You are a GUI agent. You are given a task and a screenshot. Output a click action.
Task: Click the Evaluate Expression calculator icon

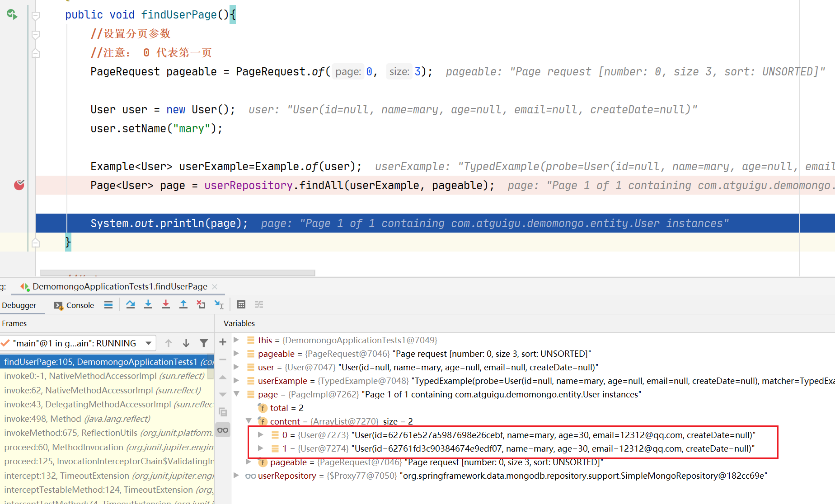241,305
